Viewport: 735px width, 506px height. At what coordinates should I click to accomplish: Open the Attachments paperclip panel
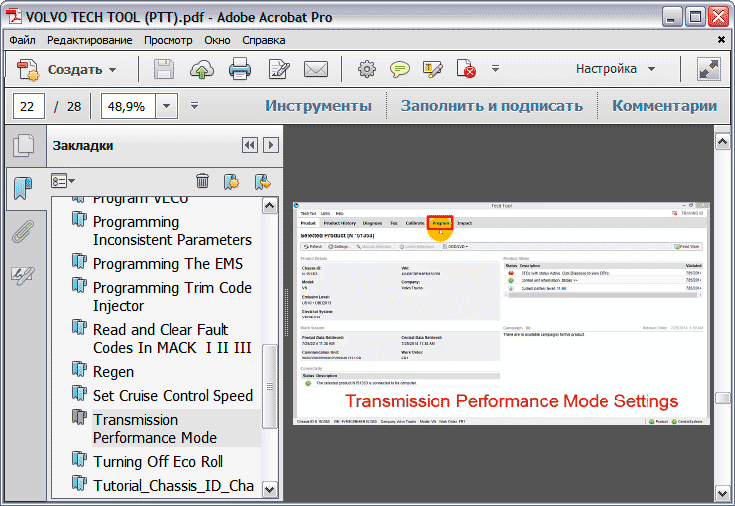click(x=22, y=232)
